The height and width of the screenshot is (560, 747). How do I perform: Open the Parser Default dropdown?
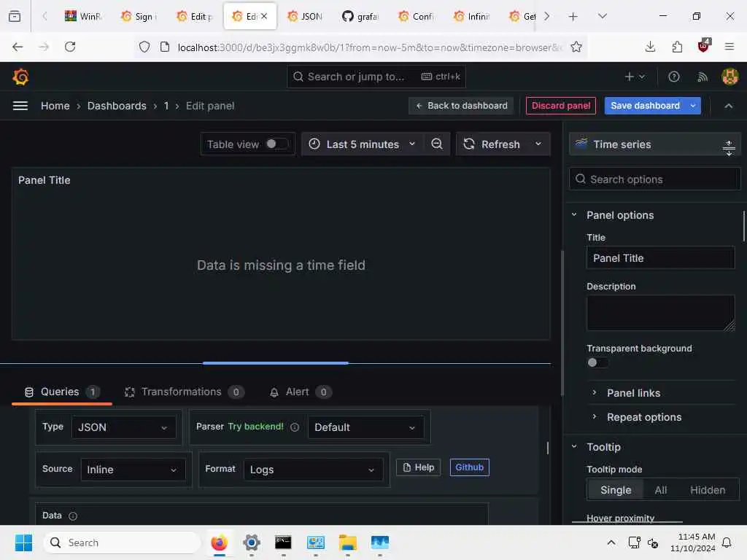[365, 427]
